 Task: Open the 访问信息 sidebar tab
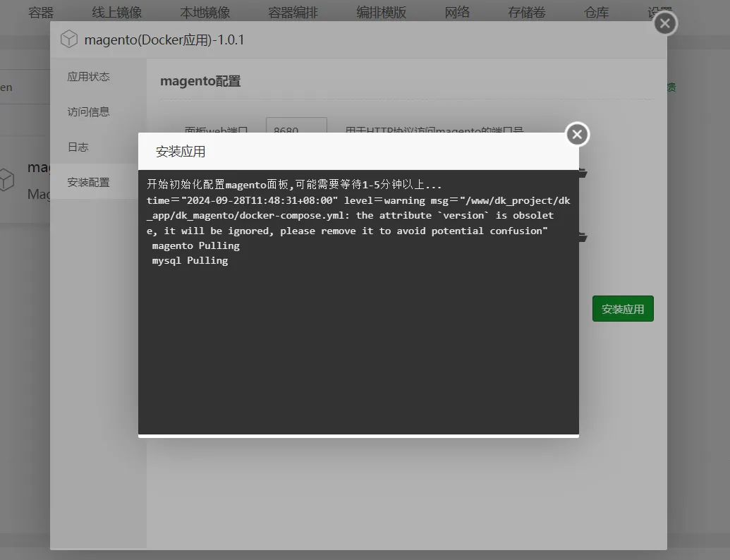coord(88,111)
